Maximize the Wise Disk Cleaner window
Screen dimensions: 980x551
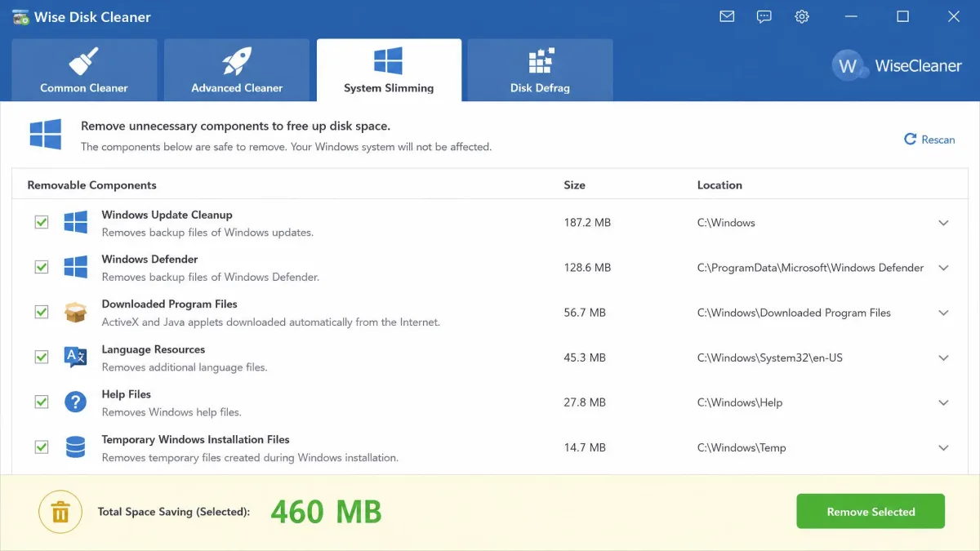click(x=902, y=16)
